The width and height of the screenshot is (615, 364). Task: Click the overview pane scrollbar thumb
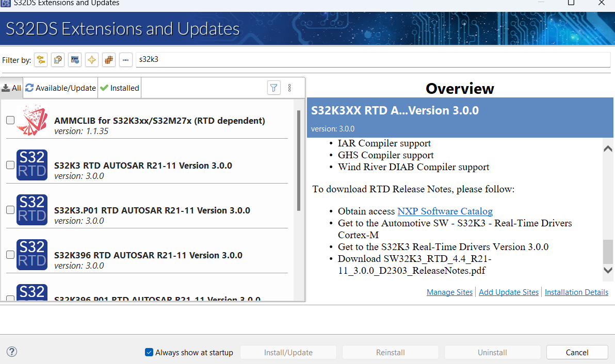(608, 252)
